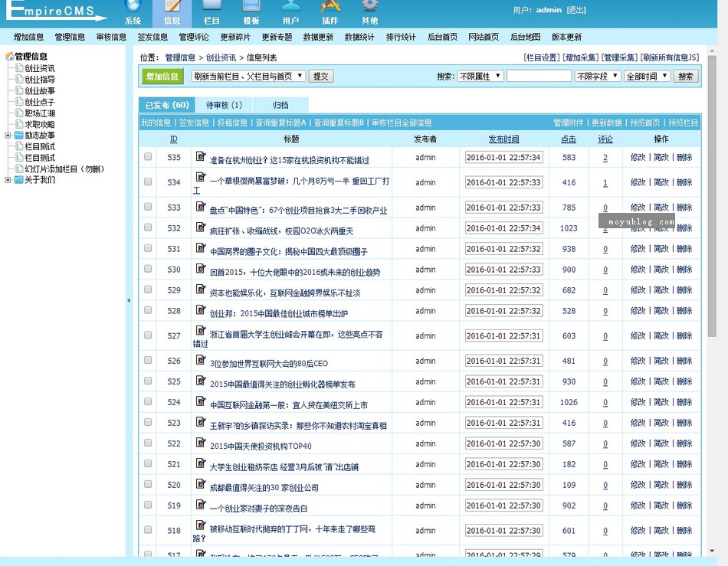Open the 全部时间 search dropdown
The image size is (728, 566).
[x=648, y=76]
